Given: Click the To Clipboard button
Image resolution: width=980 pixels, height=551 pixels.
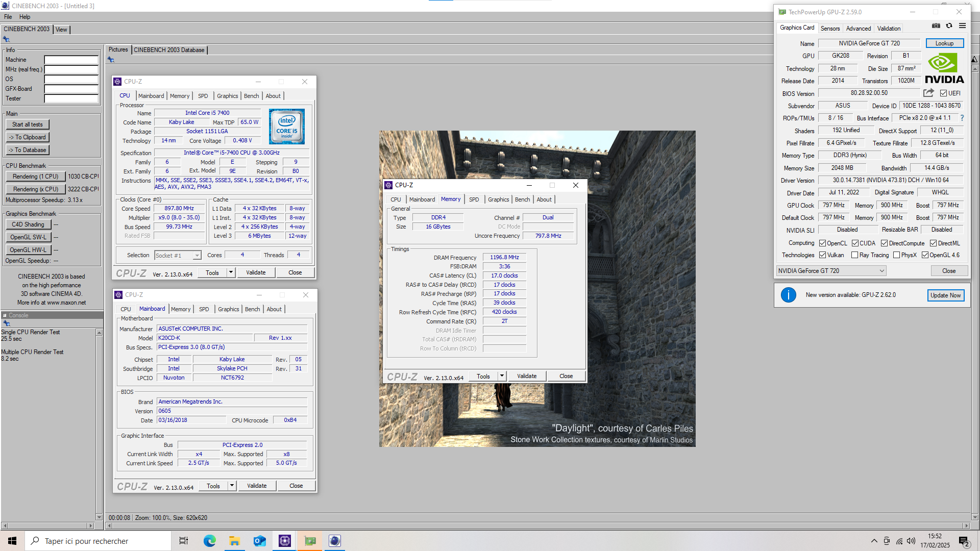Looking at the screenshot, I should [x=28, y=137].
